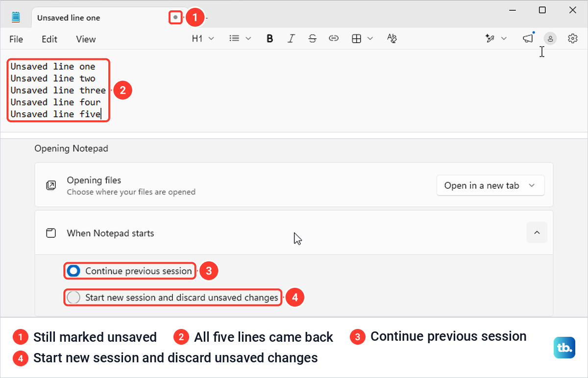The height and width of the screenshot is (378, 588).
Task: Close the Notepad window
Action: coord(572,10)
